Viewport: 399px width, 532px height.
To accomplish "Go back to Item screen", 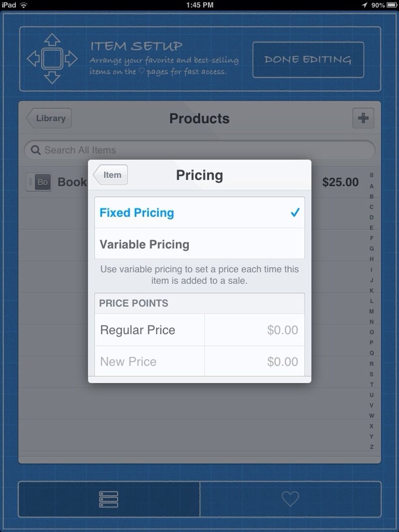I will tap(110, 175).
